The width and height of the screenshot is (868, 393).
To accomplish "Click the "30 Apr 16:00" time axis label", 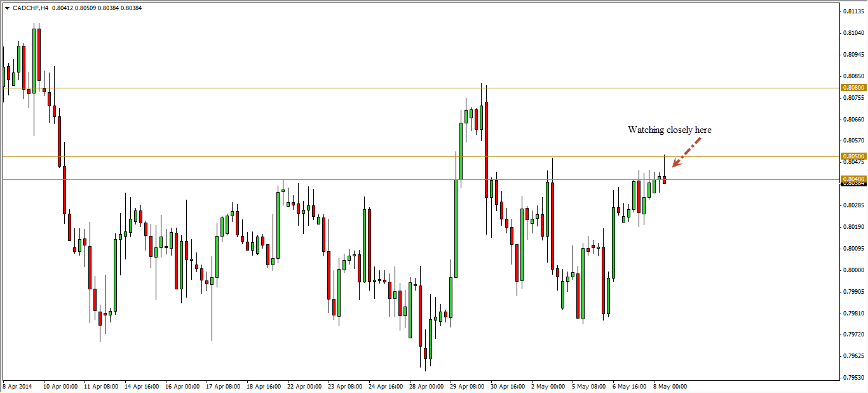I will [x=508, y=386].
